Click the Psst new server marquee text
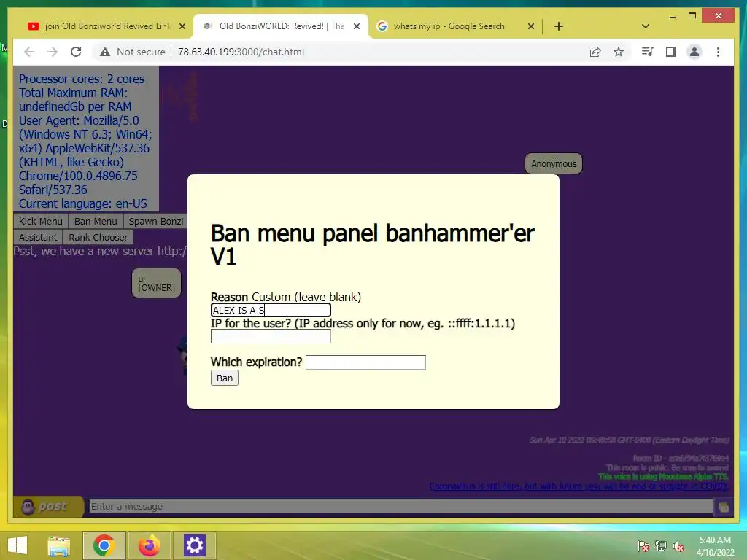This screenshot has height=560, width=747. [x=100, y=251]
